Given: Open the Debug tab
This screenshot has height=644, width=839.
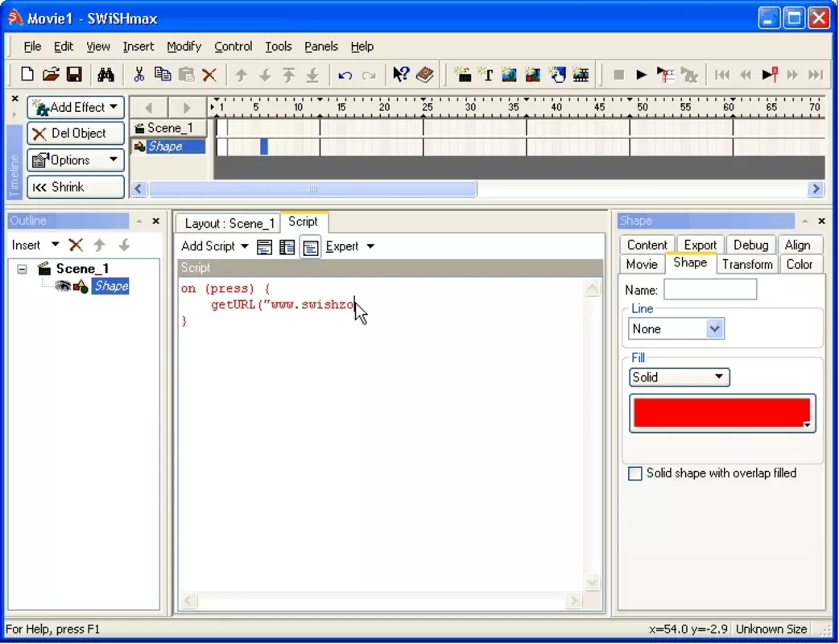Looking at the screenshot, I should point(750,245).
